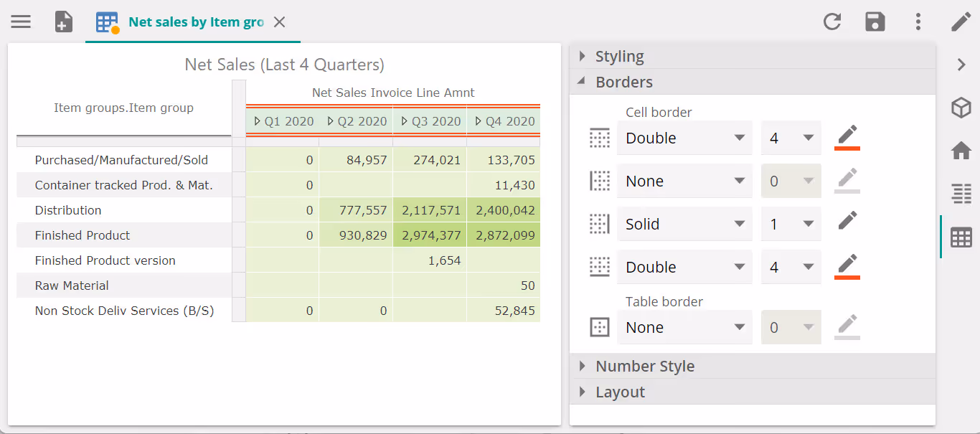The image size is (980, 434).
Task: Expand the Number Style section
Action: [x=645, y=366]
